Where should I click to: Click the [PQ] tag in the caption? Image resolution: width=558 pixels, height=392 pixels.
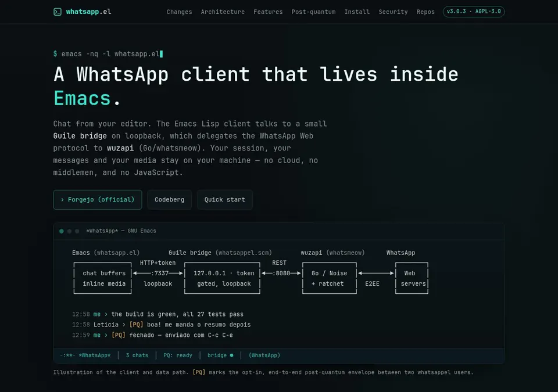[x=199, y=372]
